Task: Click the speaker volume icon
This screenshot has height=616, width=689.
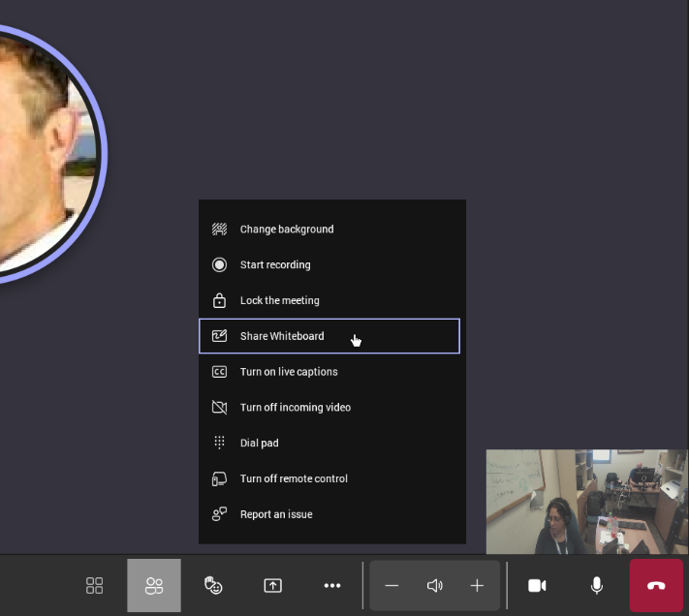Action: [x=435, y=585]
